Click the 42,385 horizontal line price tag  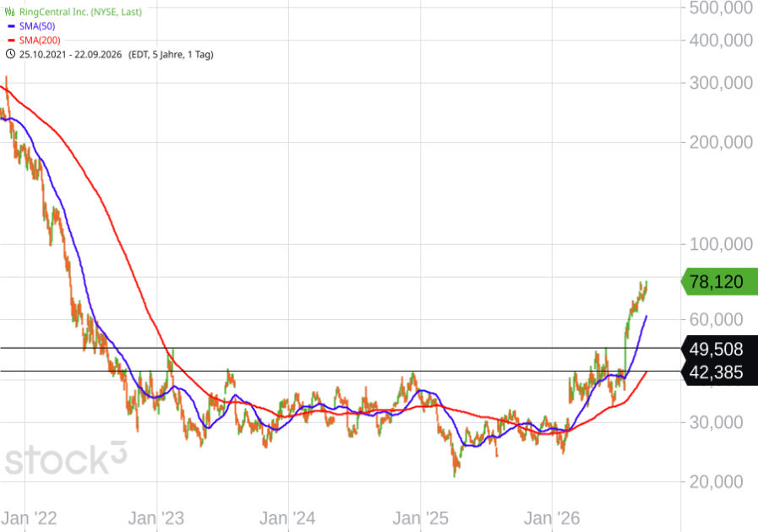(719, 372)
